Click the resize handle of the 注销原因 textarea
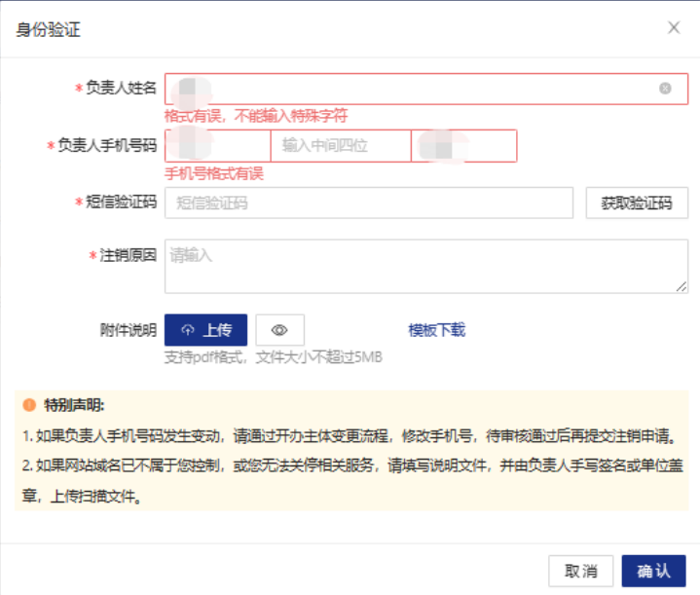The height and width of the screenshot is (595, 700). [682, 286]
